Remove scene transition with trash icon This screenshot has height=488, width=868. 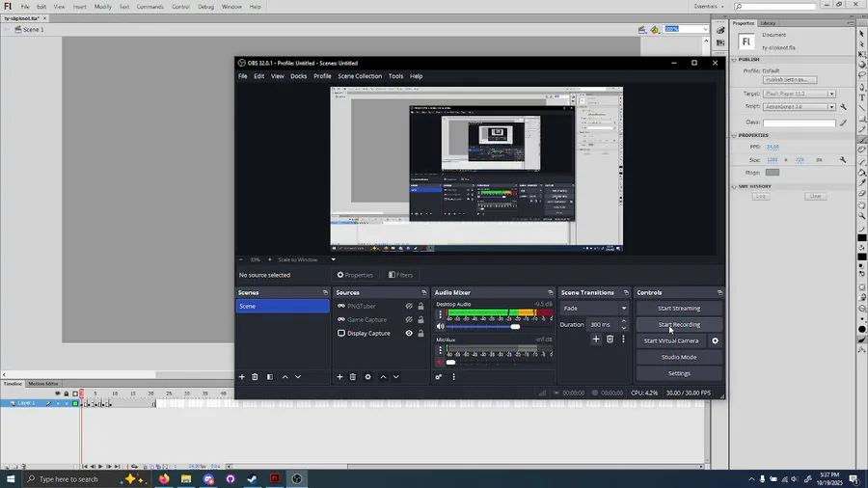click(610, 339)
